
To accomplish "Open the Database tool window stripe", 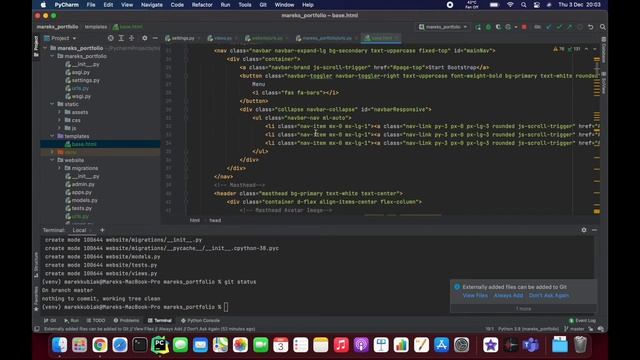I will pyautogui.click(x=604, y=51).
